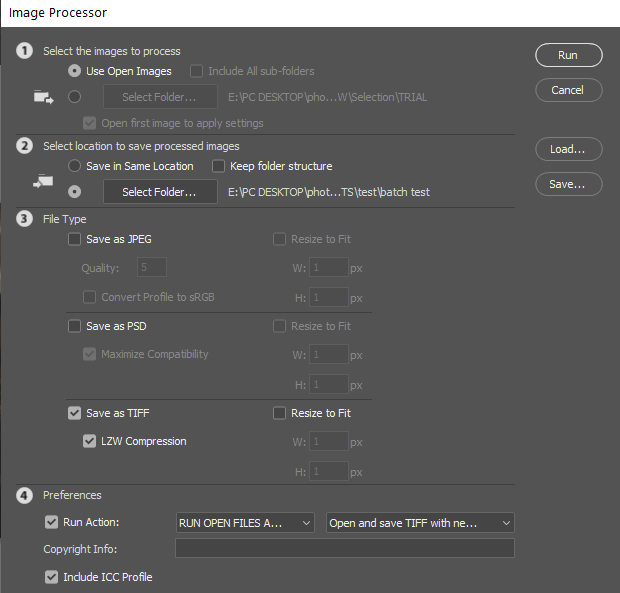The height and width of the screenshot is (593, 620).
Task: Disable the Include ICC Profile checkbox
Action: [x=52, y=577]
